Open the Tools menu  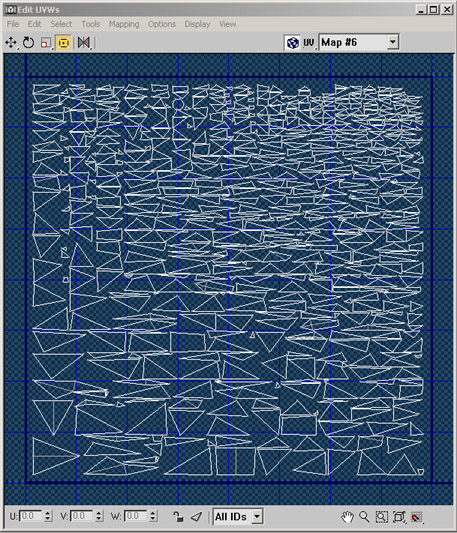(x=90, y=24)
